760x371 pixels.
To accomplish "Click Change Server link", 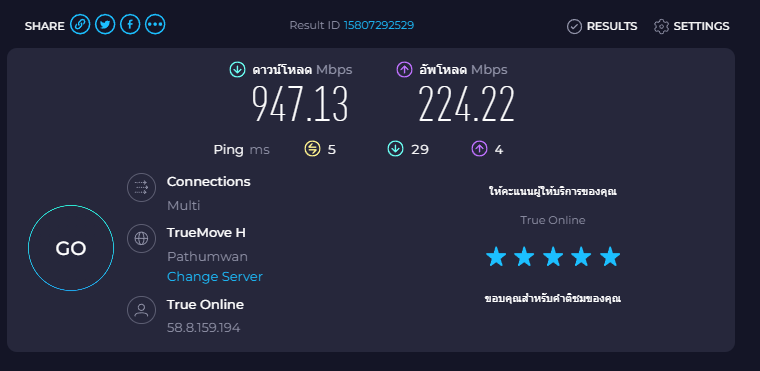I will coord(215,276).
